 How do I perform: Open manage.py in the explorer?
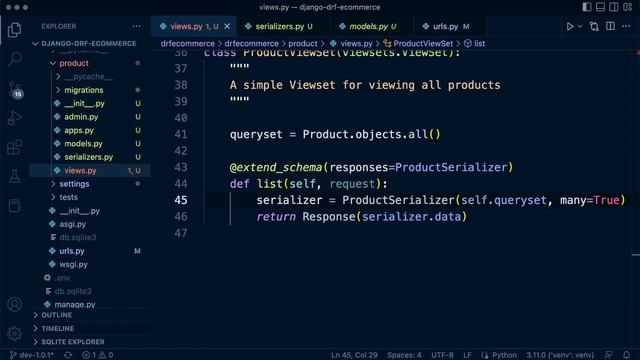coord(75,304)
